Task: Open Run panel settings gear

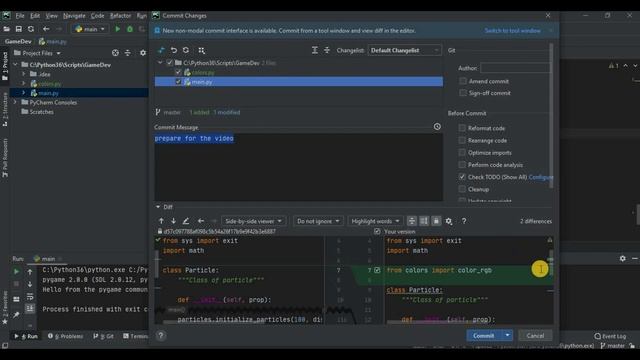Action: [622, 258]
